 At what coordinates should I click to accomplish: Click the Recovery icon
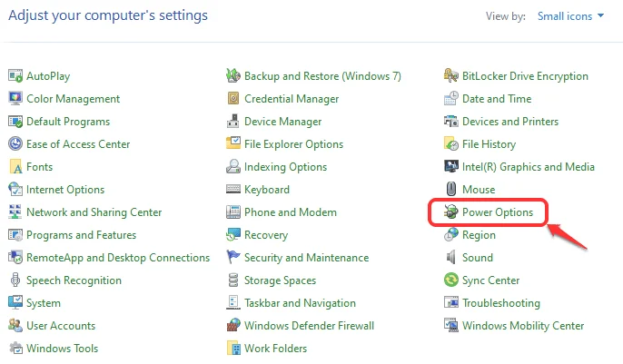point(233,234)
